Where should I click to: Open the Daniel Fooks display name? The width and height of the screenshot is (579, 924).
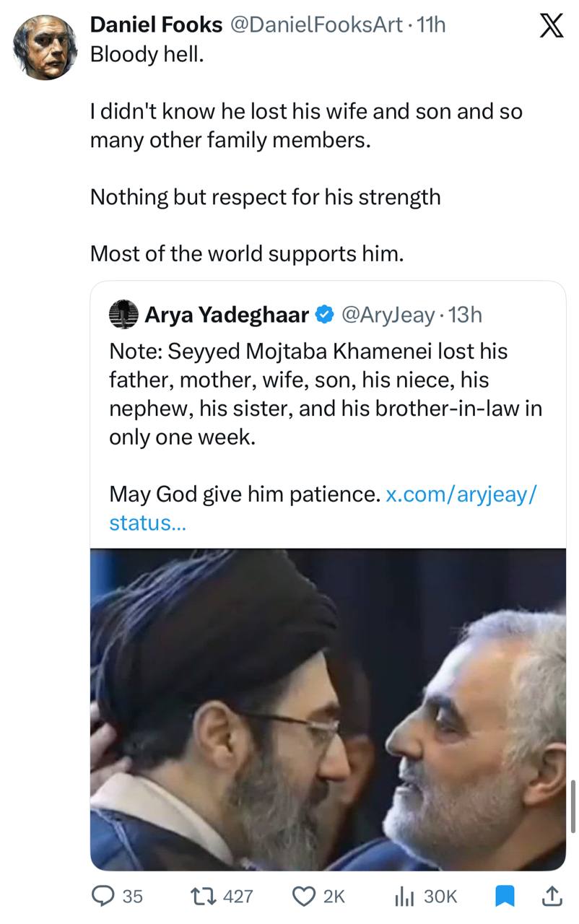tap(156, 25)
